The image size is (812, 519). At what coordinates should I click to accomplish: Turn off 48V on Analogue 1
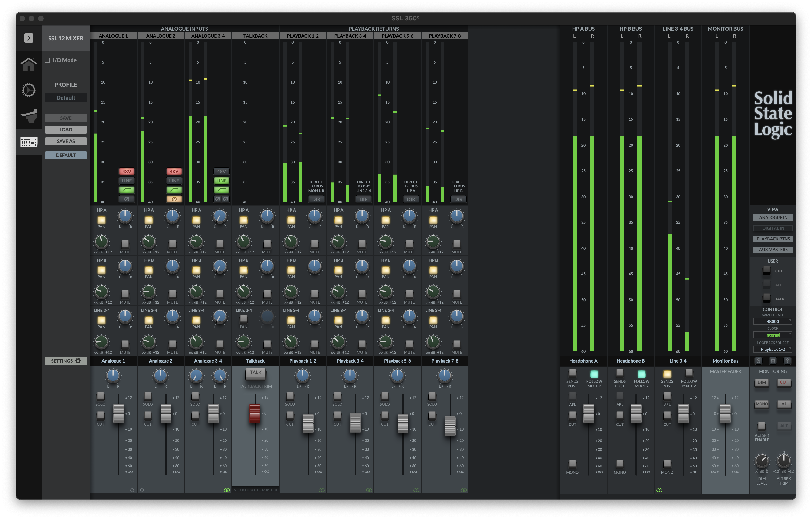pyautogui.click(x=126, y=171)
